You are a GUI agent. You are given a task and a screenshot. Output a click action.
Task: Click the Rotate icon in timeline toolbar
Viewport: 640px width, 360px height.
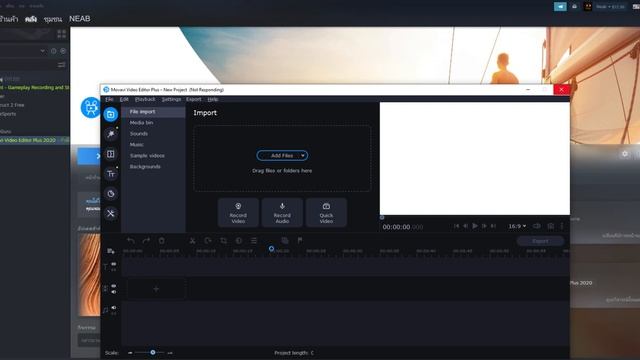pyautogui.click(x=208, y=240)
